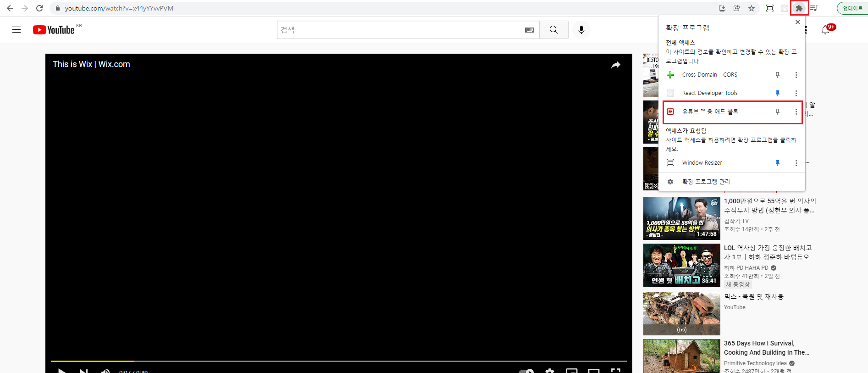868x373 pixels.
Task: Unpin the React Developer Tools extension
Action: click(x=778, y=93)
